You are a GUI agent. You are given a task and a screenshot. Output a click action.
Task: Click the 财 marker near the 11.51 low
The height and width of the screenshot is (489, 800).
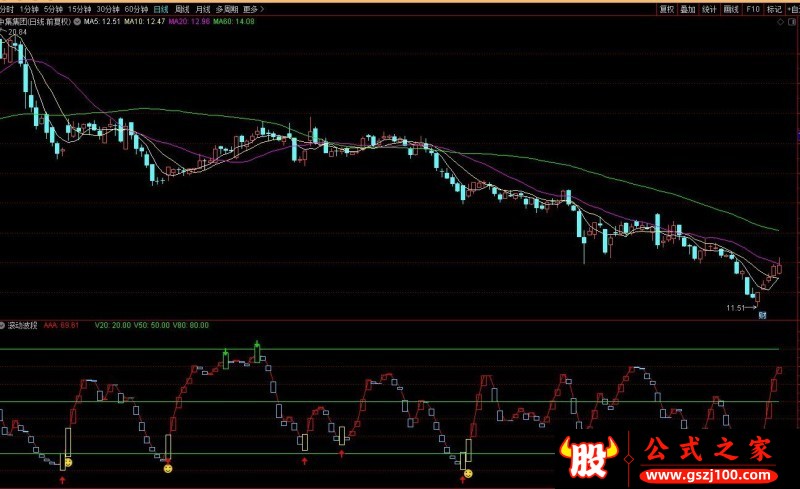761,314
